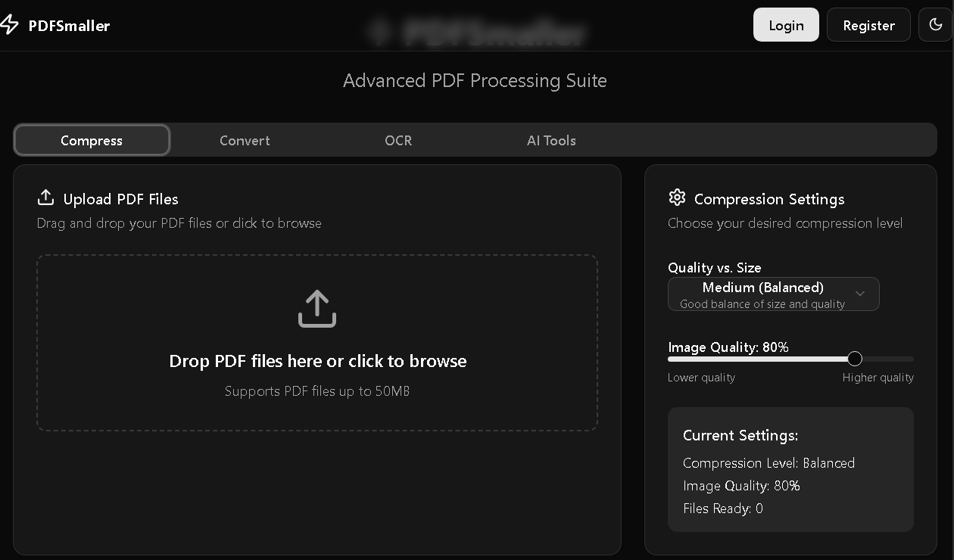Click the large upload arrow in drop zone

coord(316,308)
